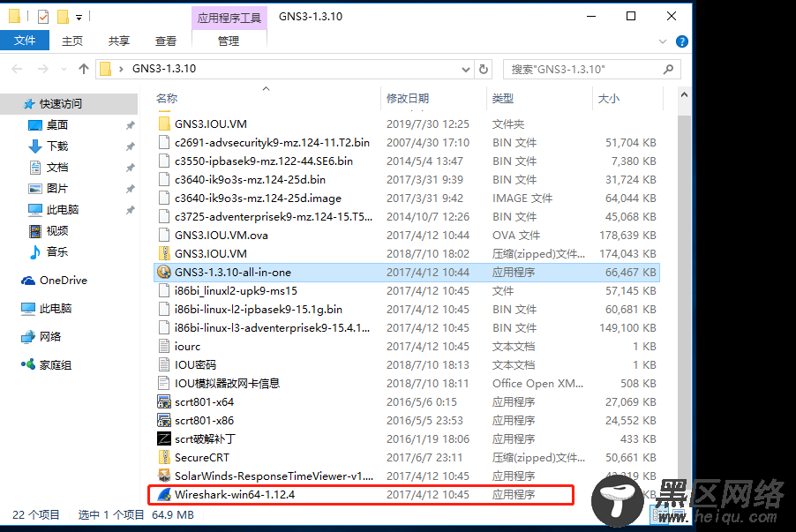Click the SecureCRT zipped folder icon
Screen dimensions: 796x532
164,457
